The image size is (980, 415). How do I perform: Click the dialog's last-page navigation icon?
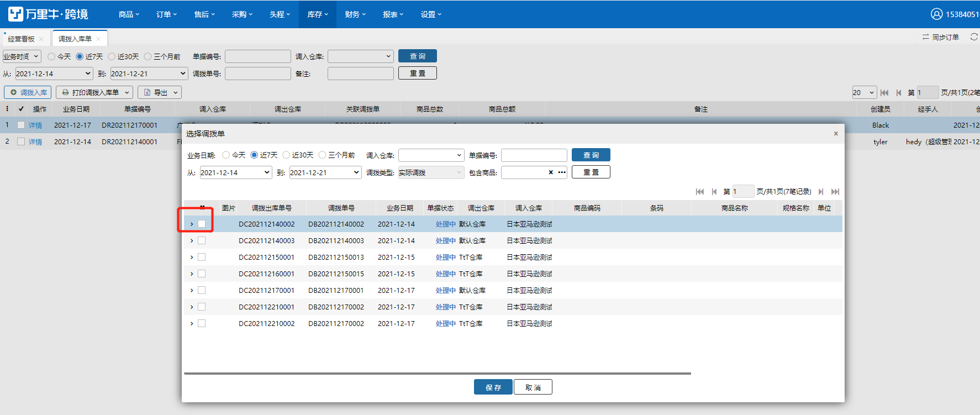point(835,192)
